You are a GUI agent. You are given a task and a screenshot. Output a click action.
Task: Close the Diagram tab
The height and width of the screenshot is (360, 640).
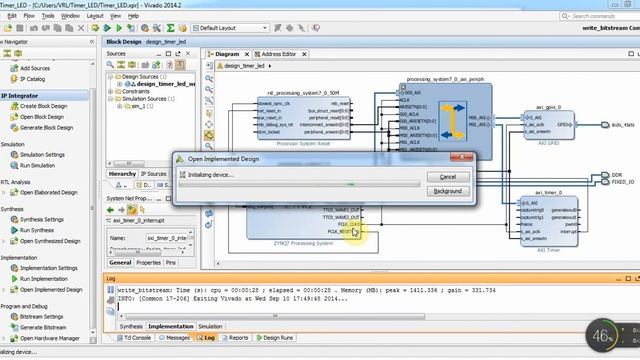pos(247,54)
